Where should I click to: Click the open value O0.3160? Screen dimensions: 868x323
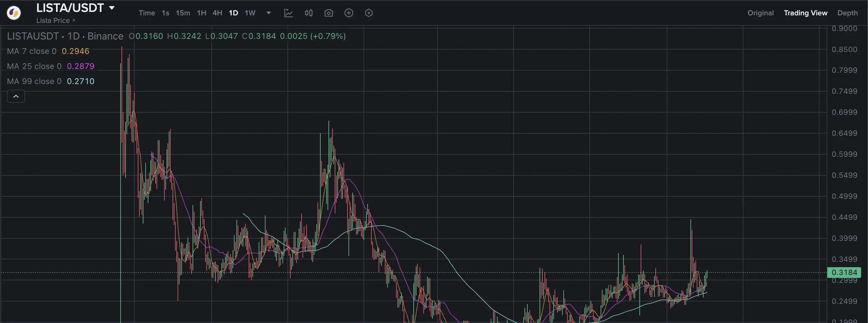[x=146, y=36]
